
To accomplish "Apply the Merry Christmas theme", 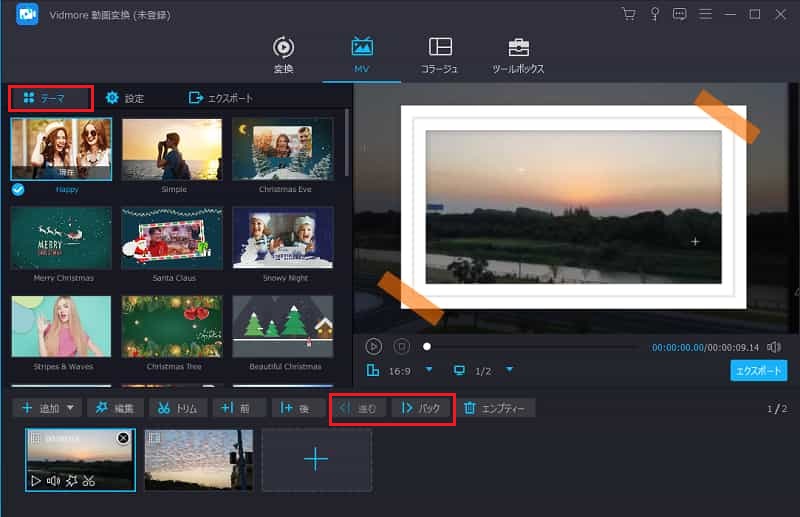I will pos(61,238).
